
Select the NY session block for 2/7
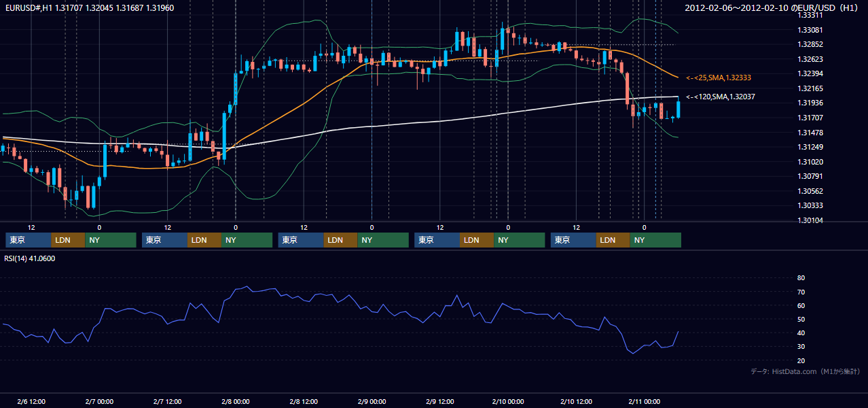pos(247,240)
